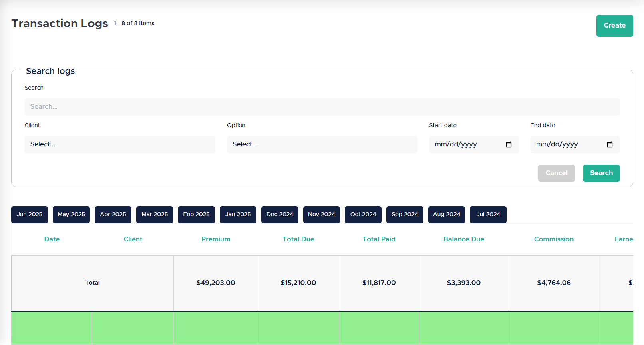Open the End date calendar picker icon

click(x=610, y=144)
